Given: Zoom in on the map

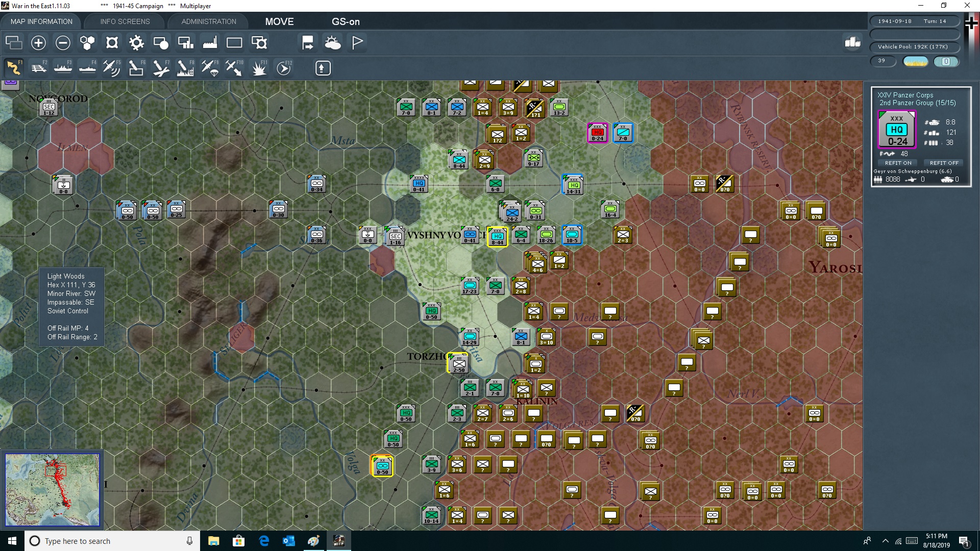Looking at the screenshot, I should pos(38,43).
